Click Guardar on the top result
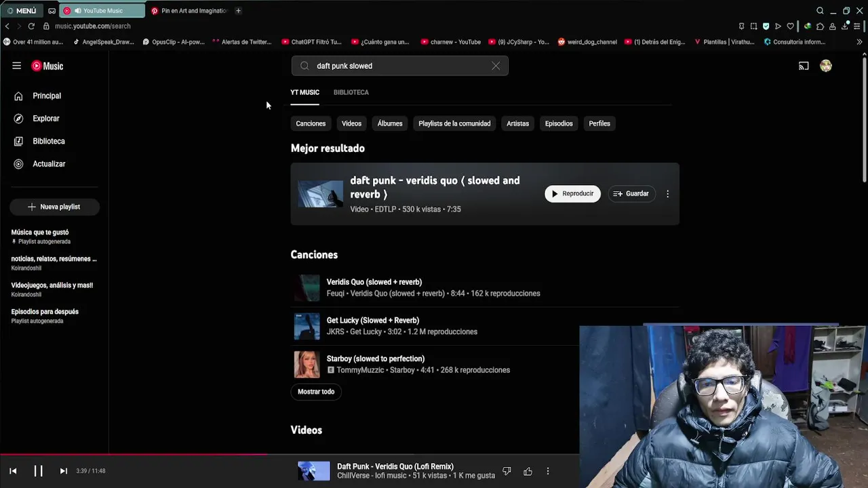Image resolution: width=868 pixels, height=488 pixels. 631,194
